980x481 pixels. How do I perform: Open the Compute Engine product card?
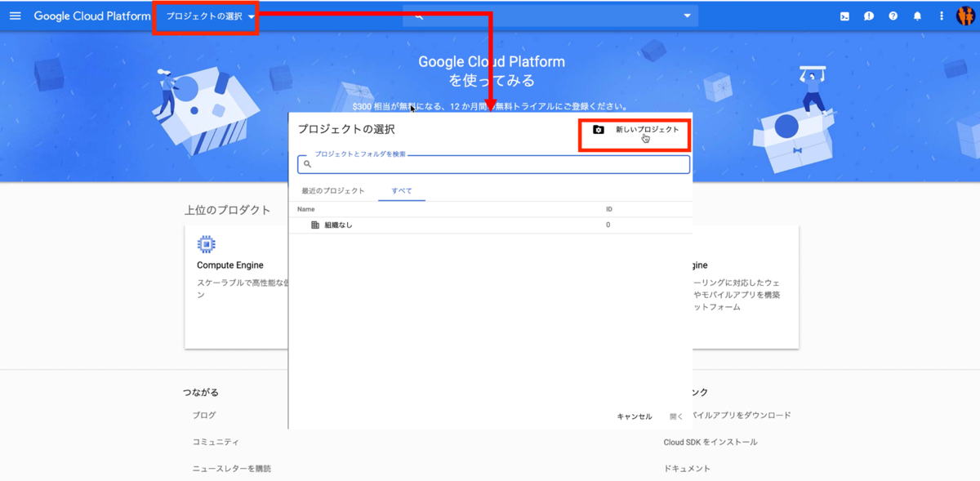pyautogui.click(x=236, y=287)
